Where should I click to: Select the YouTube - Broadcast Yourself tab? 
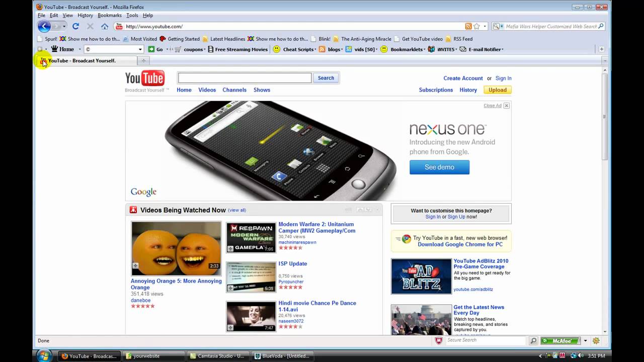[87, 60]
